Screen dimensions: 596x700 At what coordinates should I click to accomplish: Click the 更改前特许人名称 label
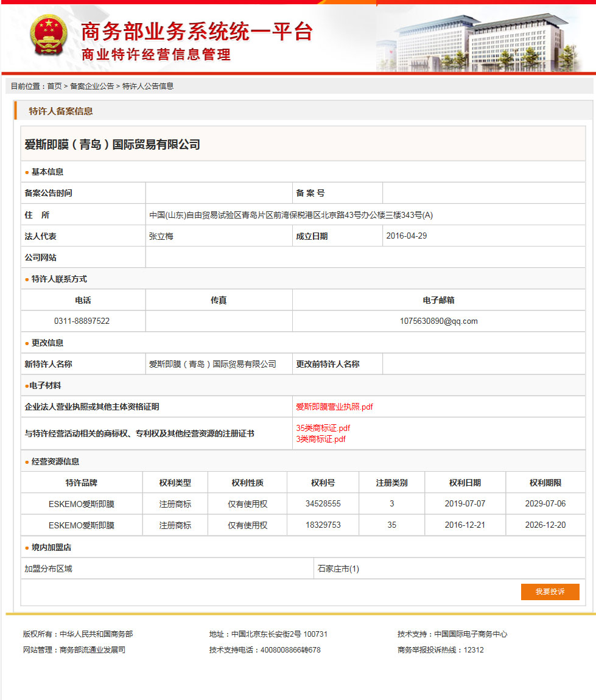[x=328, y=364]
